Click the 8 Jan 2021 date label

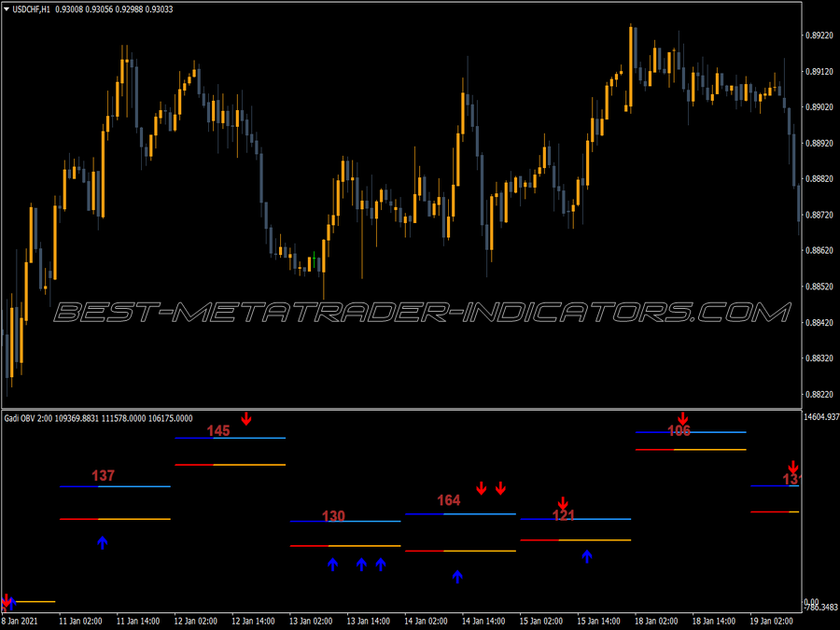(x=20, y=621)
